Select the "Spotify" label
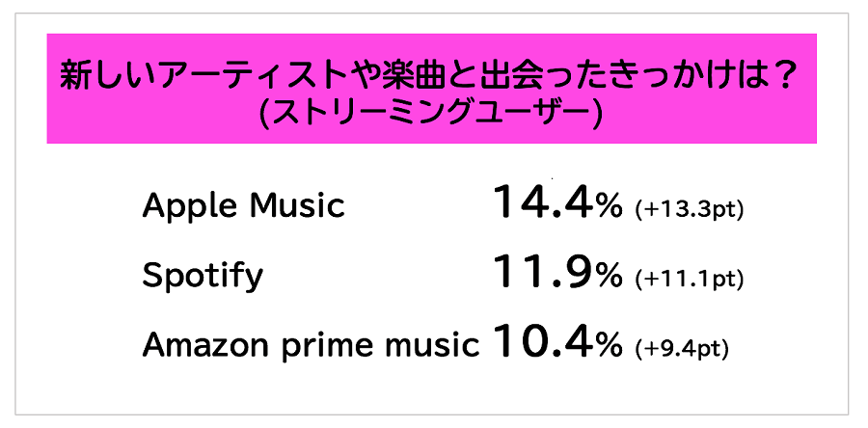Image resolution: width=868 pixels, height=428 pixels. point(203,277)
